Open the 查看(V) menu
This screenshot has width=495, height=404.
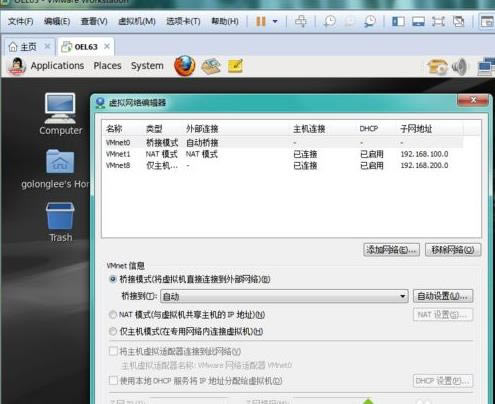tap(94, 22)
